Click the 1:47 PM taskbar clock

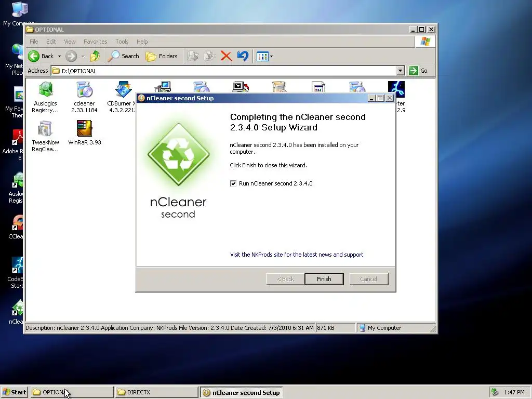(514, 392)
